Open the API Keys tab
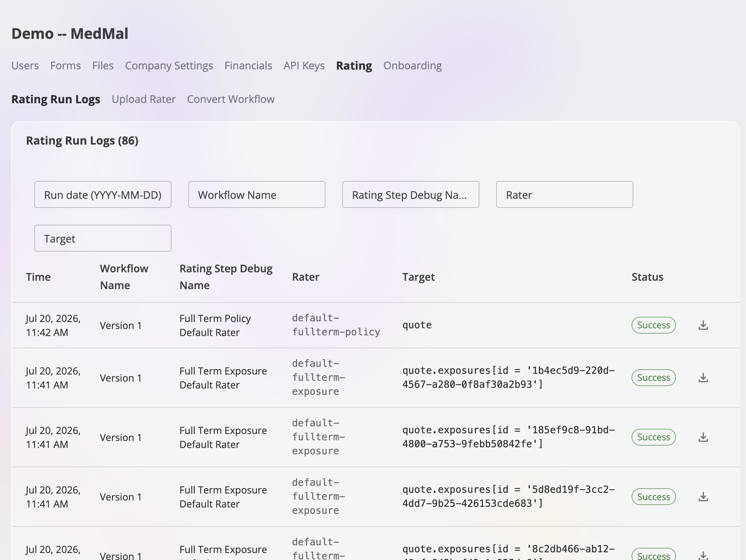 (x=304, y=65)
